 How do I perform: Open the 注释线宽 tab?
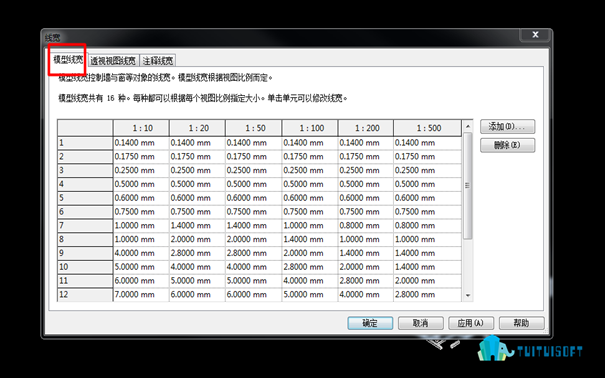click(158, 61)
